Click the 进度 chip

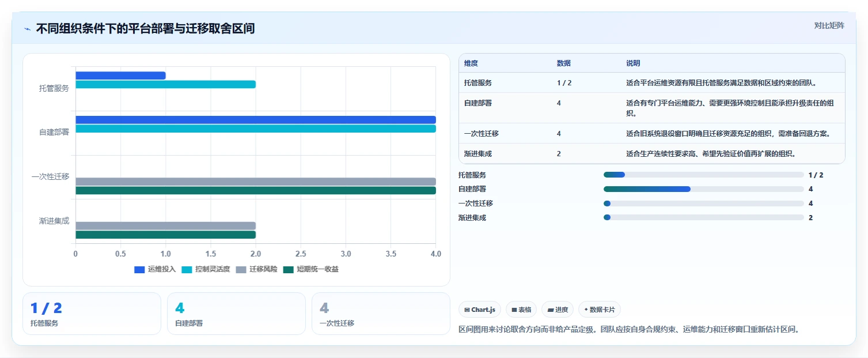click(x=558, y=310)
